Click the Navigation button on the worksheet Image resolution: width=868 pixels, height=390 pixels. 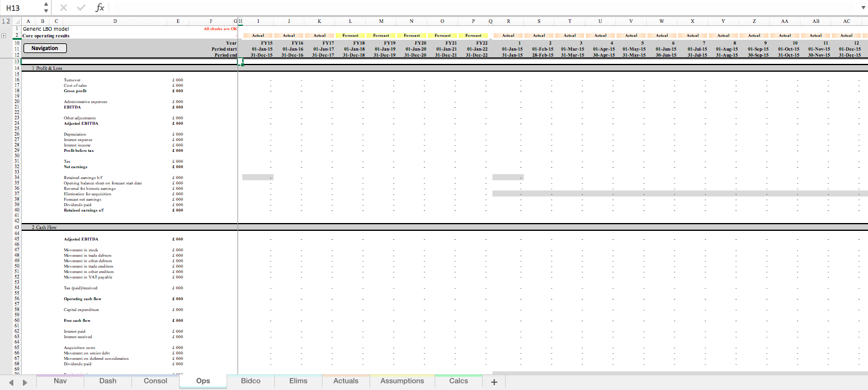pos(44,48)
